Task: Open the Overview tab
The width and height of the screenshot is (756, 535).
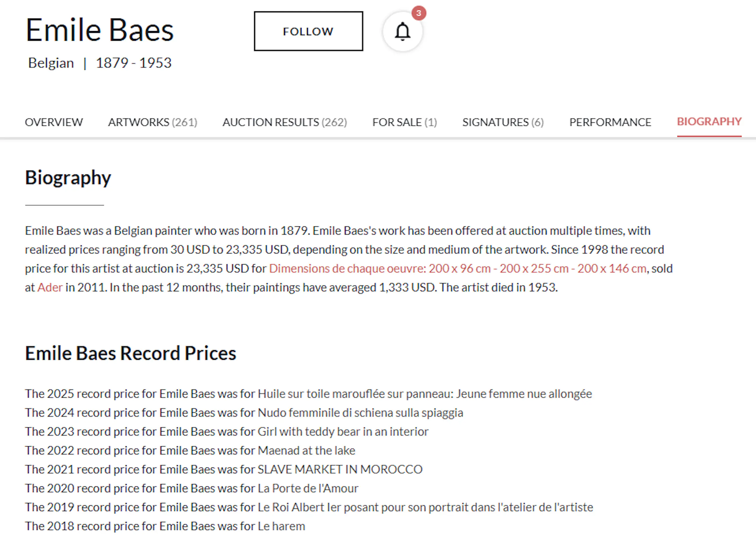Action: click(54, 122)
